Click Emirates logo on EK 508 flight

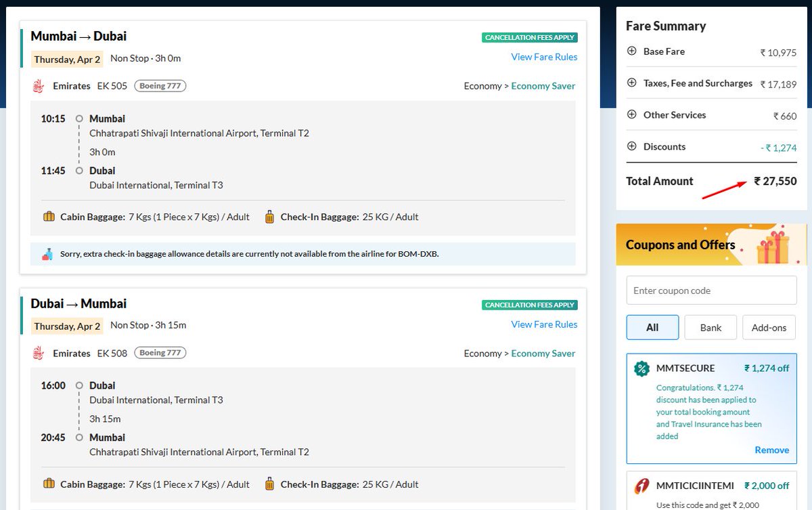39,354
